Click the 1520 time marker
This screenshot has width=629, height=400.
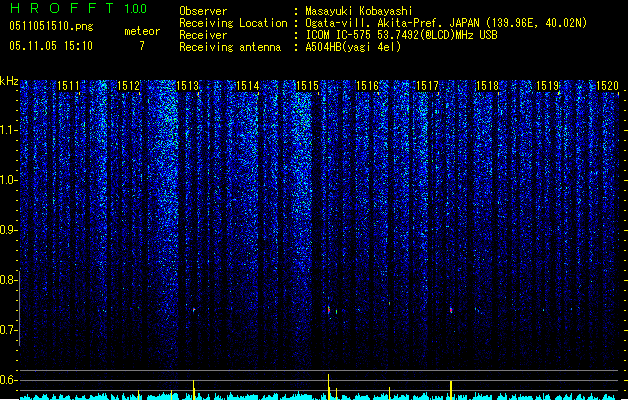tap(607, 86)
